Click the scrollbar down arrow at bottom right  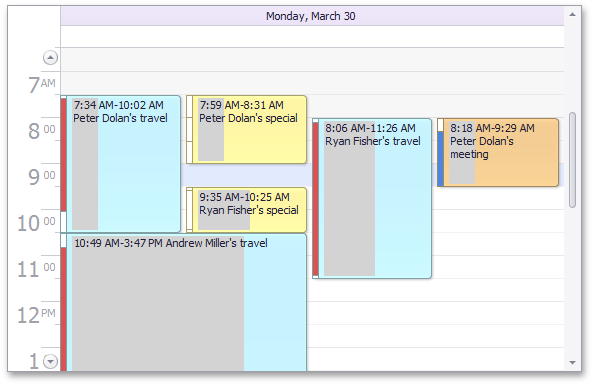(x=573, y=363)
